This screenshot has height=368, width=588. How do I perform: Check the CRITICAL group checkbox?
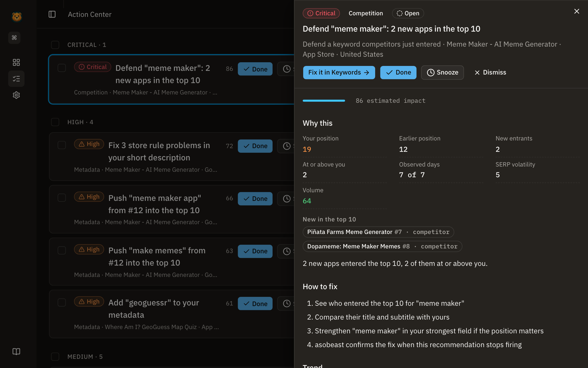[55, 45]
